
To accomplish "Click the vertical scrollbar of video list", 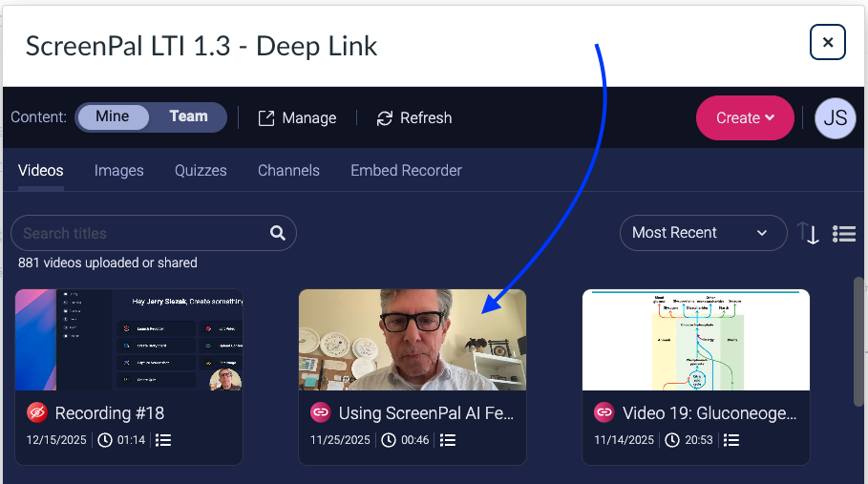I will (x=858, y=343).
